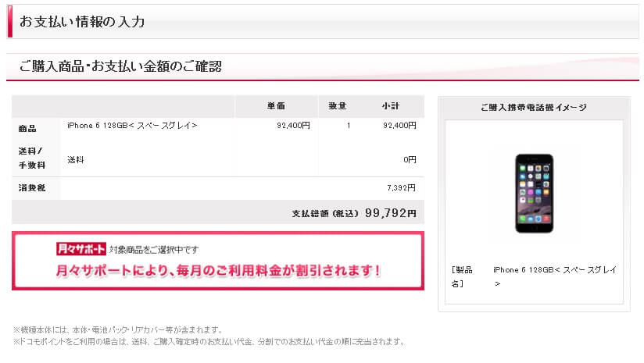Click the 小計 column header
644x363 pixels.
pyautogui.click(x=391, y=106)
